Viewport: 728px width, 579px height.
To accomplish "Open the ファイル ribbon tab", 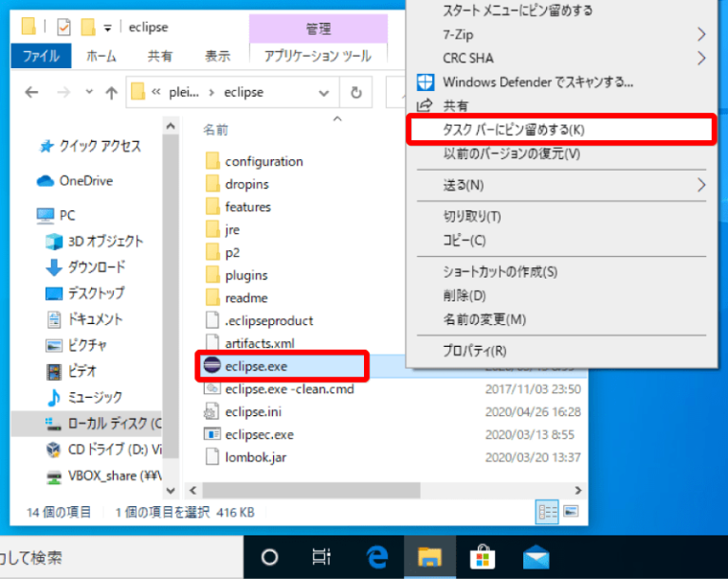I will [41, 56].
